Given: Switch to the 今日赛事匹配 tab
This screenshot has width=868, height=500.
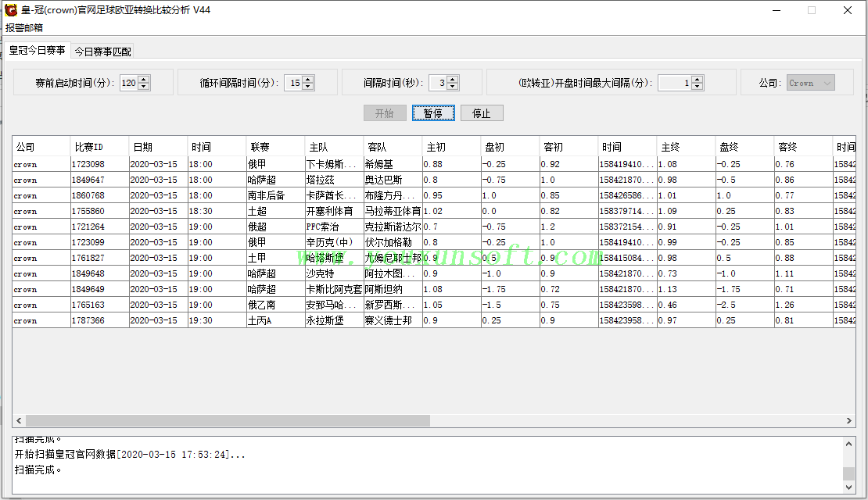Looking at the screenshot, I should (x=103, y=52).
